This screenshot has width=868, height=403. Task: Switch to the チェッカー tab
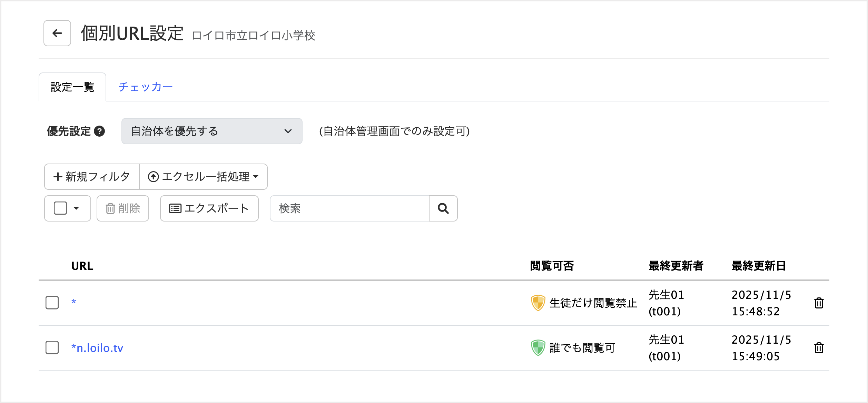click(x=145, y=87)
